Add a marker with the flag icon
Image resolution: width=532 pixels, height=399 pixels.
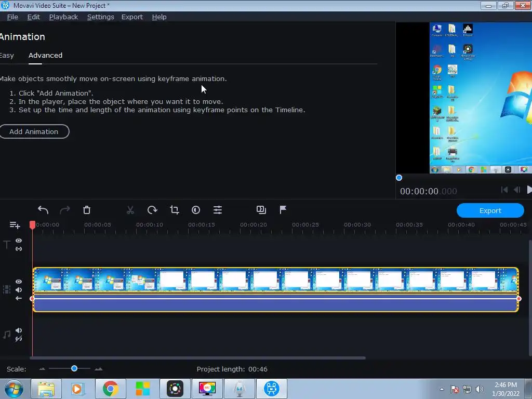283,210
